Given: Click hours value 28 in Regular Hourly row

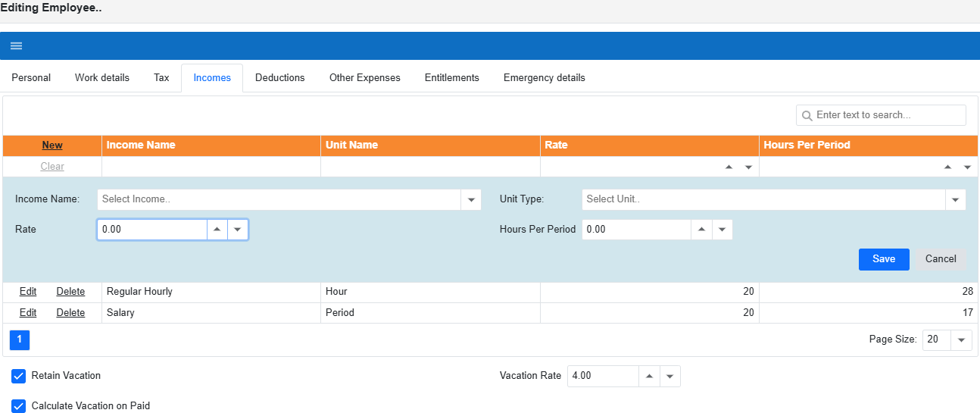Looking at the screenshot, I should pyautogui.click(x=869, y=292).
